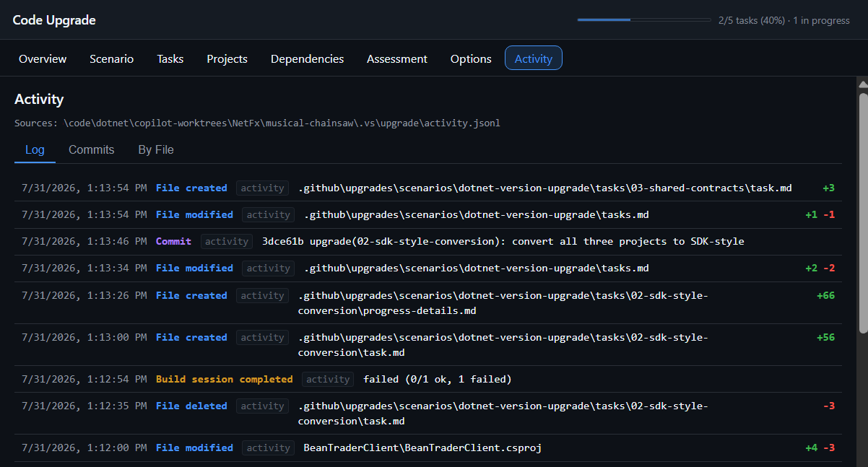Click the Commit event label

click(x=173, y=241)
